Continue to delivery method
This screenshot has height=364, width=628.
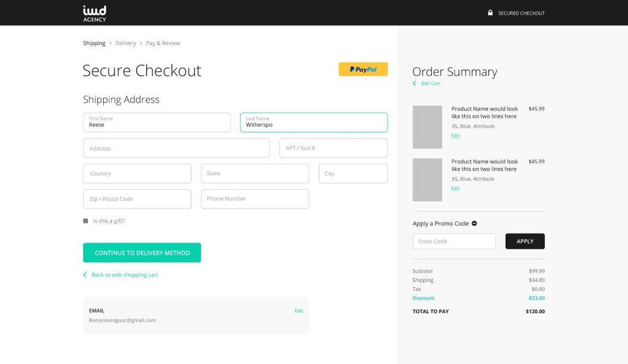tap(142, 253)
